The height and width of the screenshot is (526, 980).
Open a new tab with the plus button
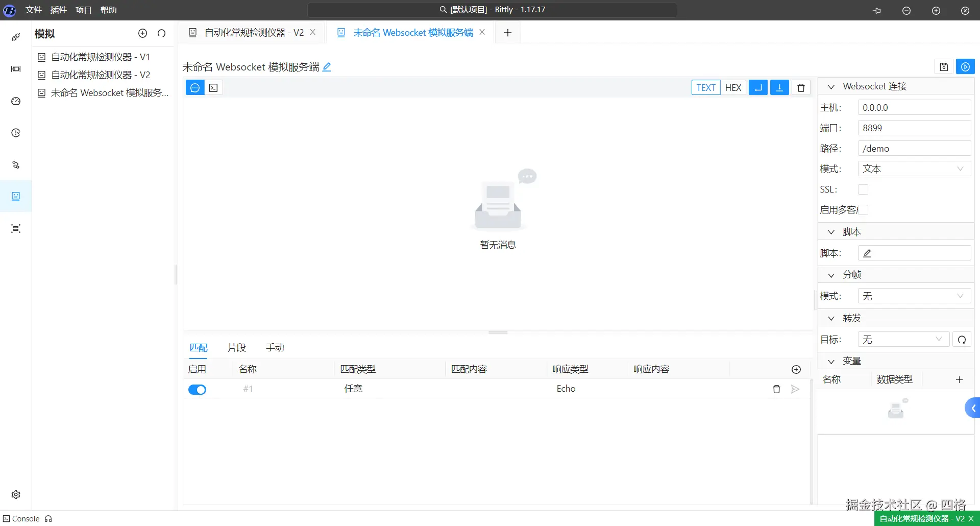(x=508, y=33)
